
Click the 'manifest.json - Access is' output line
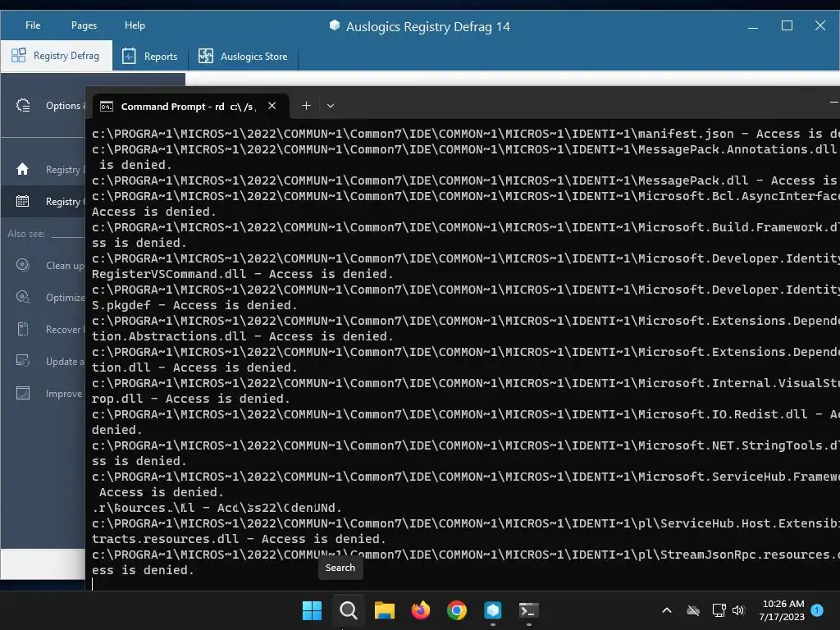[466, 134]
